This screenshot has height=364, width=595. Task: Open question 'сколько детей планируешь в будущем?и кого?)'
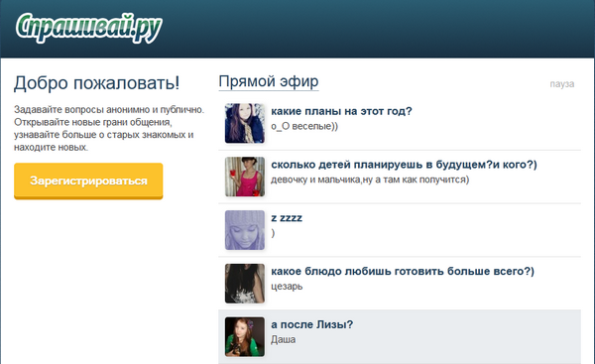click(x=405, y=165)
